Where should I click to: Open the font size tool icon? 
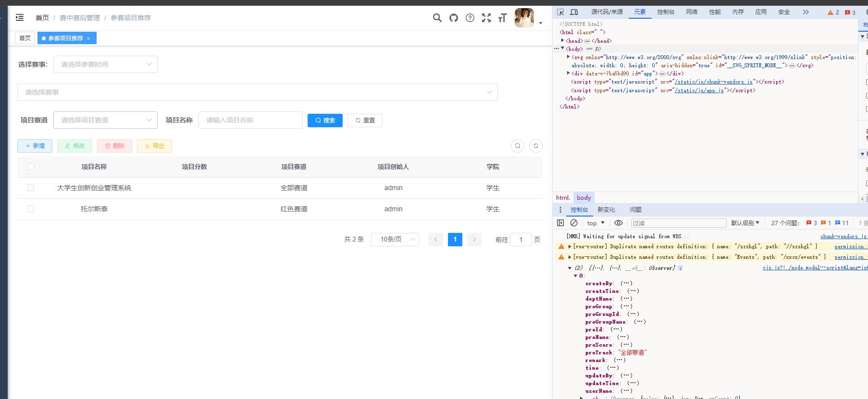pyautogui.click(x=503, y=18)
